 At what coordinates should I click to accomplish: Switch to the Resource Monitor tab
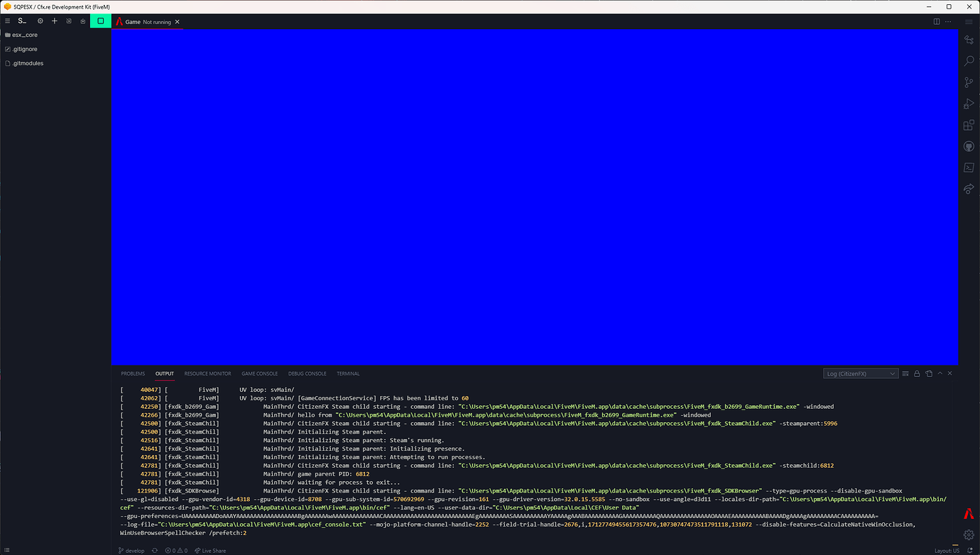pos(207,373)
